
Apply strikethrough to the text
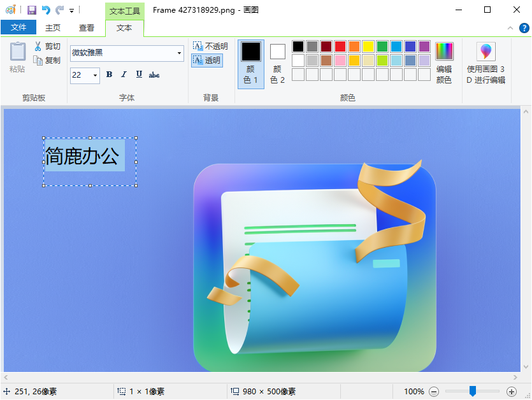coord(154,75)
